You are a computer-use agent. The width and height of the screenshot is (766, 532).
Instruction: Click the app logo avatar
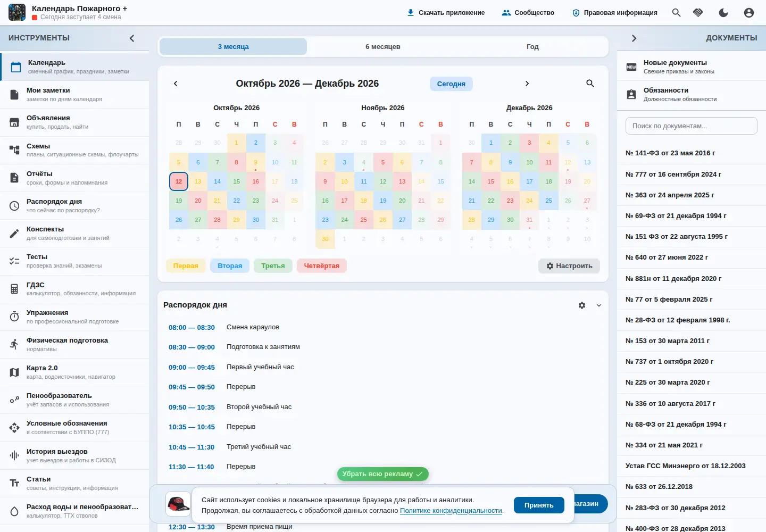17,12
